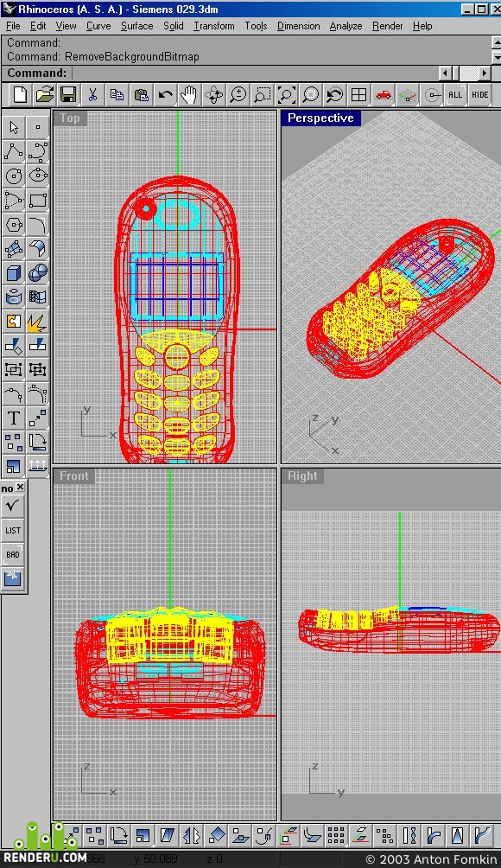This screenshot has height=868, width=501.
Task: Choose the Box solid tool
Action: pos(13,273)
